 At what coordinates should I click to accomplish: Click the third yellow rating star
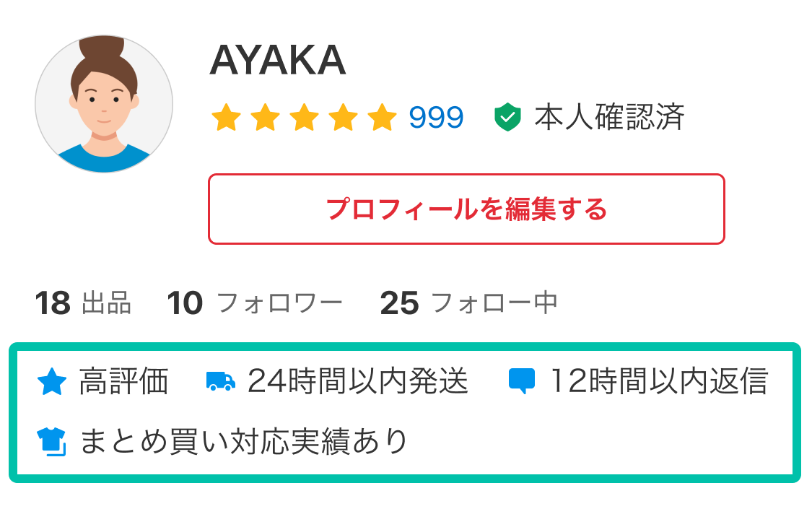pyautogui.click(x=304, y=117)
